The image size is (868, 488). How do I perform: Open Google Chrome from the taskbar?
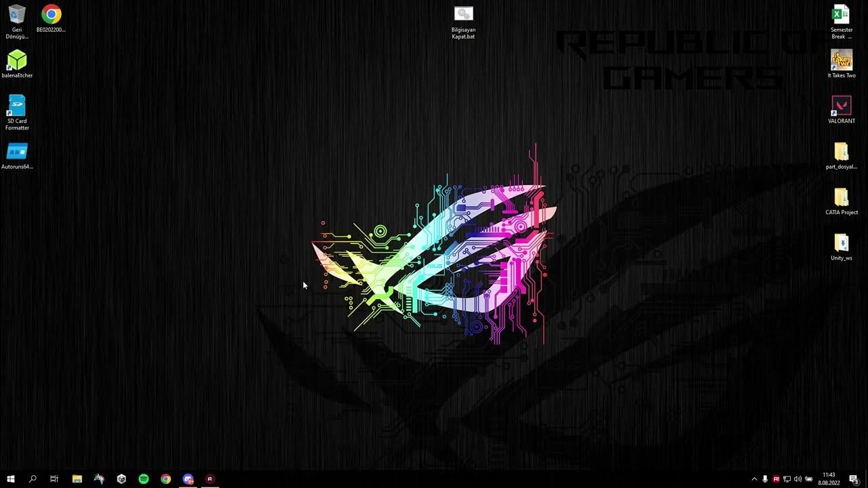click(166, 479)
